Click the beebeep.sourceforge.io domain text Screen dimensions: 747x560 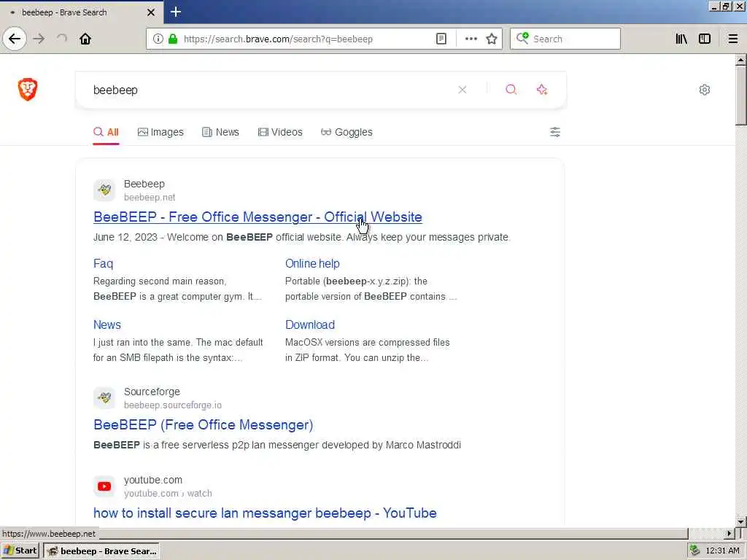tap(173, 405)
